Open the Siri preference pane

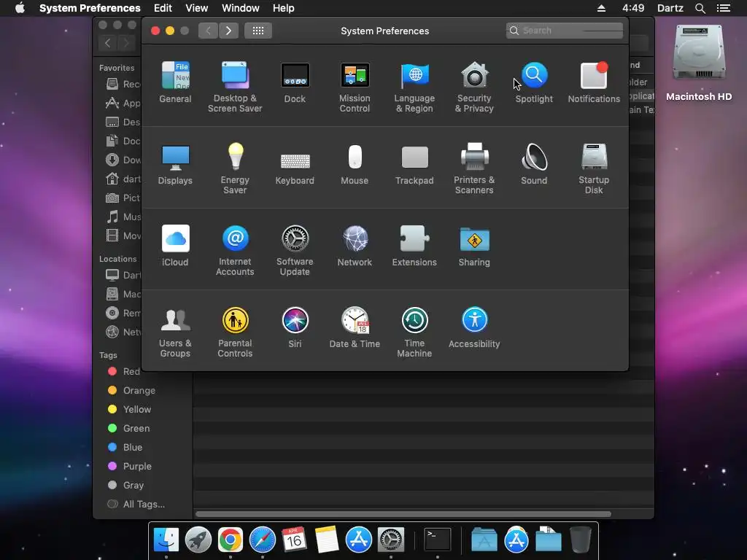(x=295, y=327)
